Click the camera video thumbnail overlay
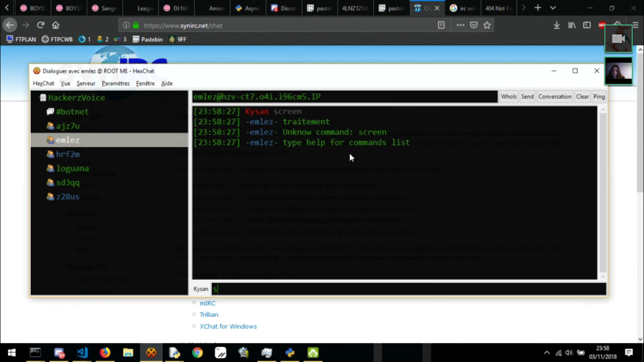 pos(619,38)
